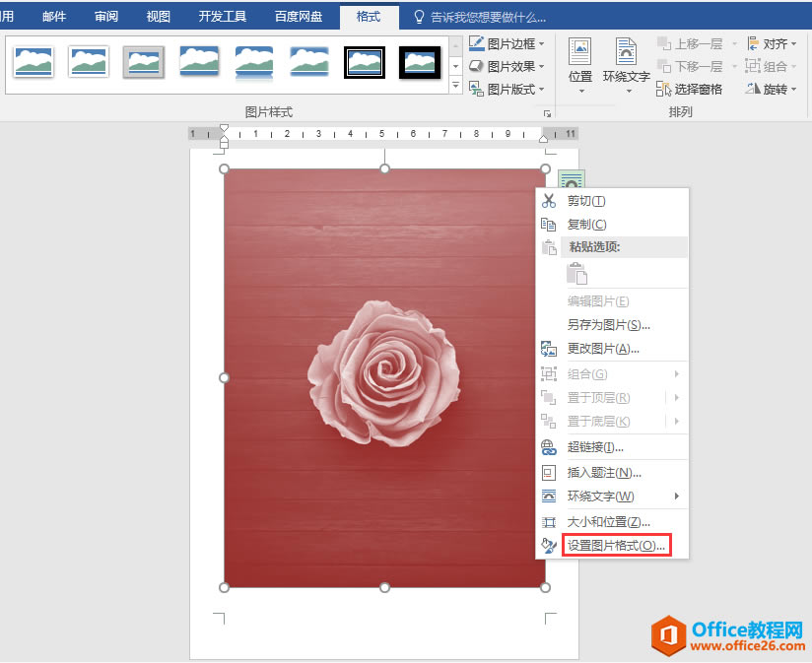
Task: Switch to the Baidu Netdisk (百度网盘) tab
Action: [299, 17]
